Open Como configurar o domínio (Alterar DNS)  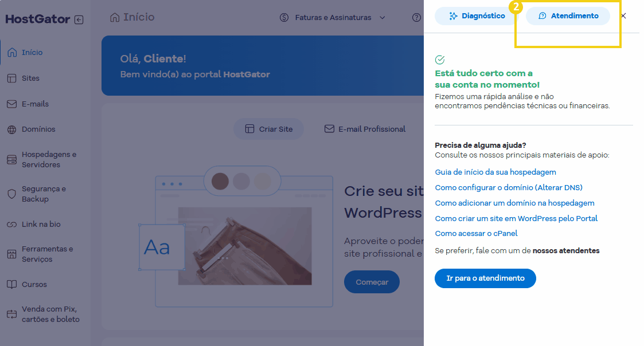point(509,187)
